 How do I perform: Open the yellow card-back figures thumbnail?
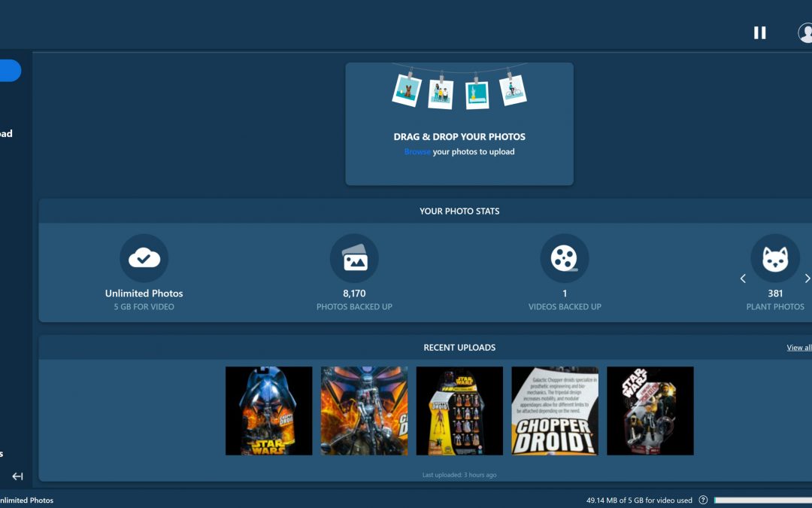[x=459, y=411]
